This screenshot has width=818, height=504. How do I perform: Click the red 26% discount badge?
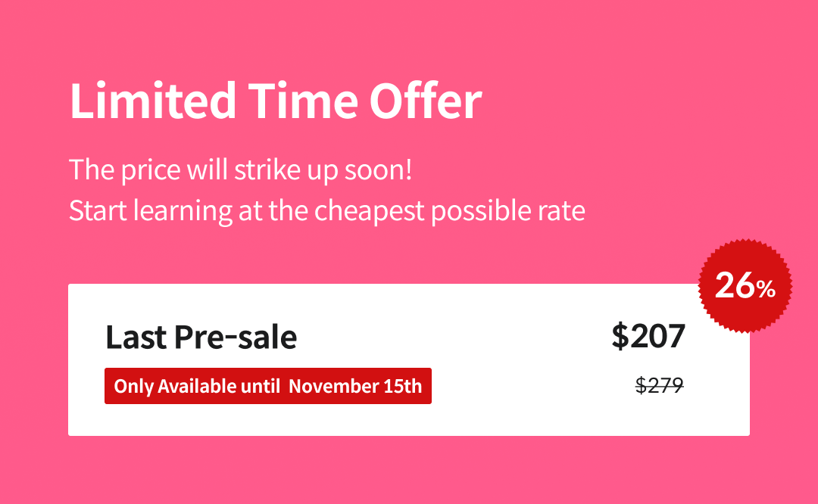[x=745, y=285]
